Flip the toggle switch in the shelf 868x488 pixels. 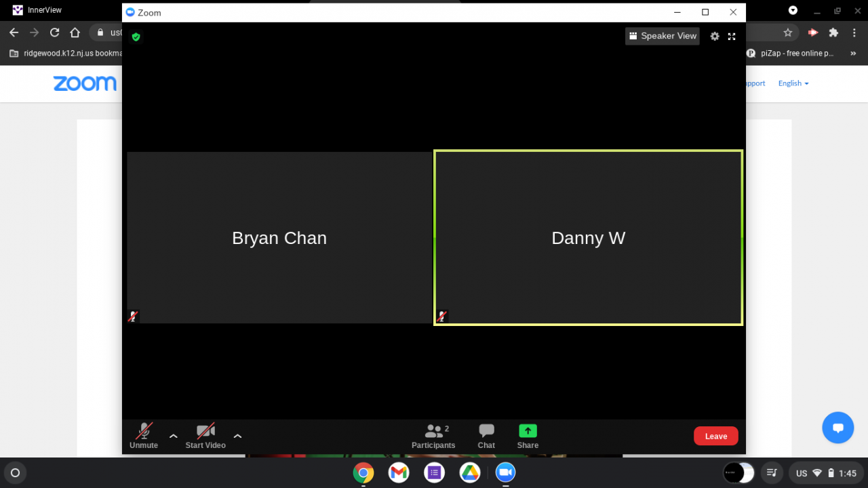click(x=738, y=473)
